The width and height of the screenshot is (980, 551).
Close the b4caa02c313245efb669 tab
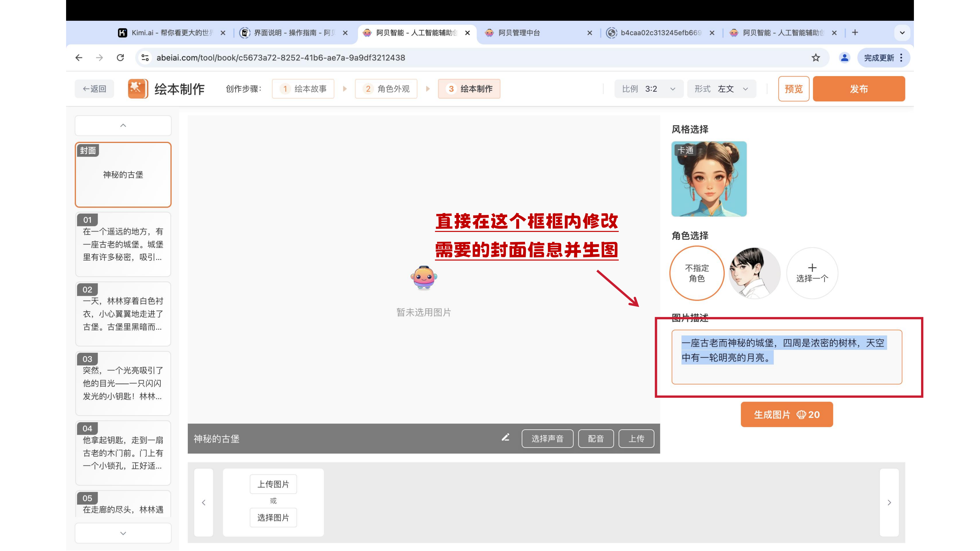click(712, 33)
